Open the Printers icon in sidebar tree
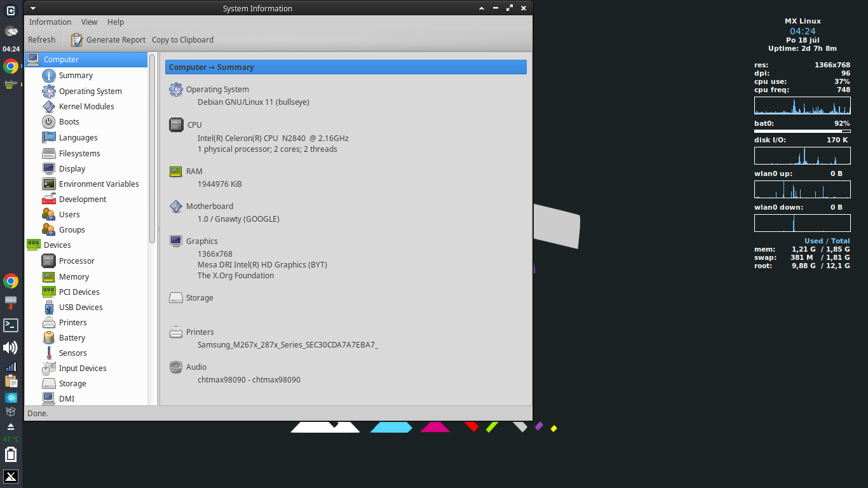This screenshot has width=868, height=488. [x=49, y=322]
